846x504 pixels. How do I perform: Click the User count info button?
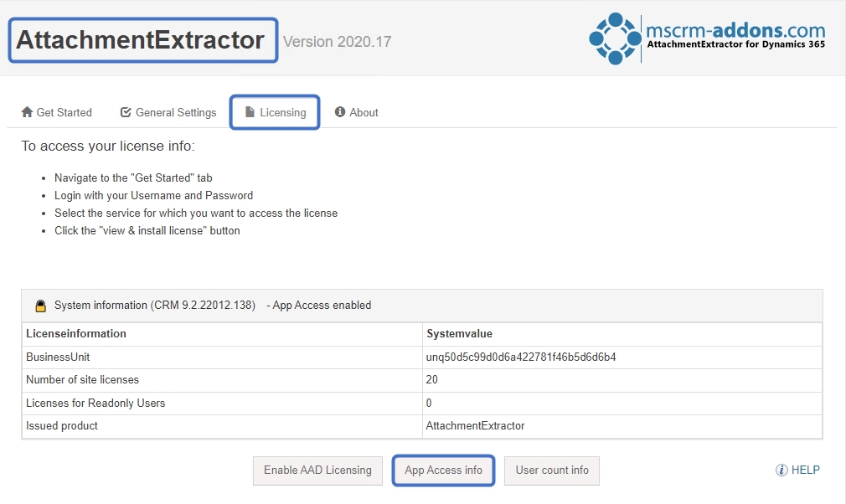tap(552, 471)
